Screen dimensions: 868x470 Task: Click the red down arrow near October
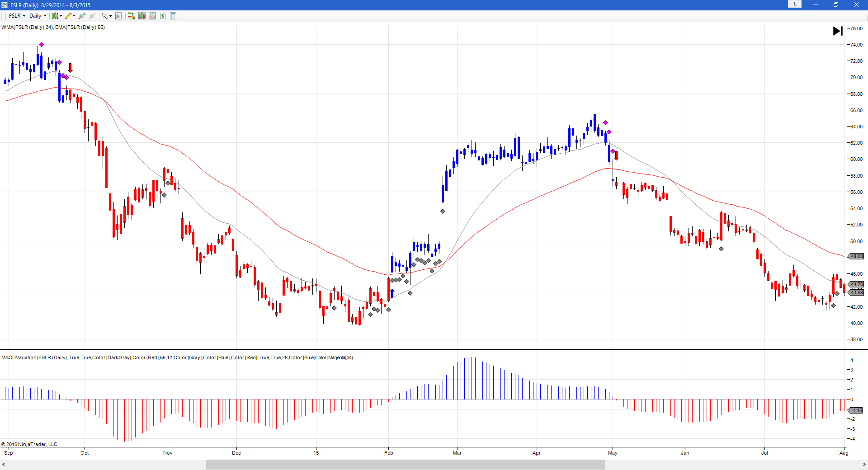tap(70, 68)
